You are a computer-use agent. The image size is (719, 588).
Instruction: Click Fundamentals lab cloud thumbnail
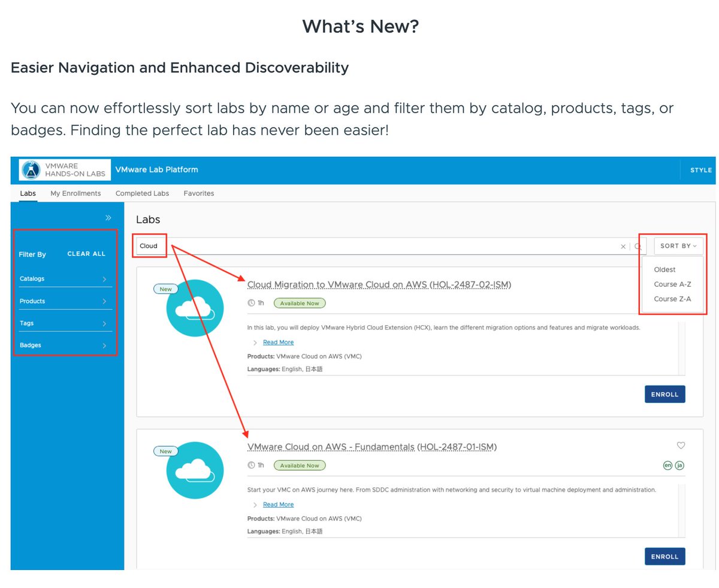point(195,471)
